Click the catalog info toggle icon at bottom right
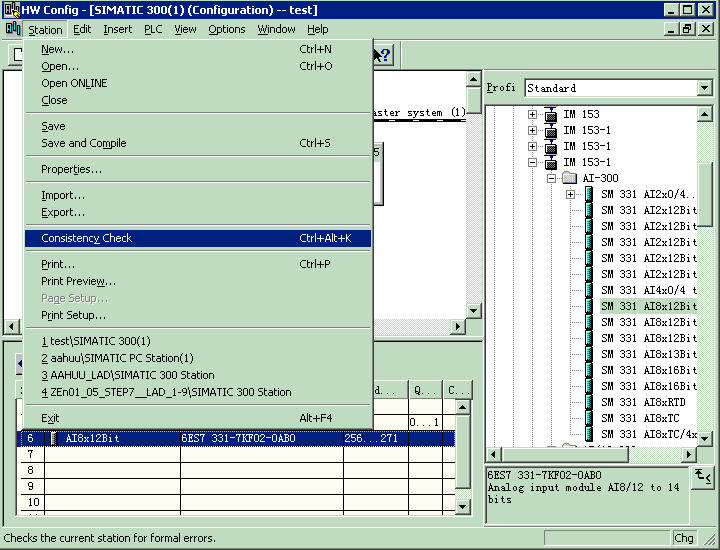 coord(703,477)
